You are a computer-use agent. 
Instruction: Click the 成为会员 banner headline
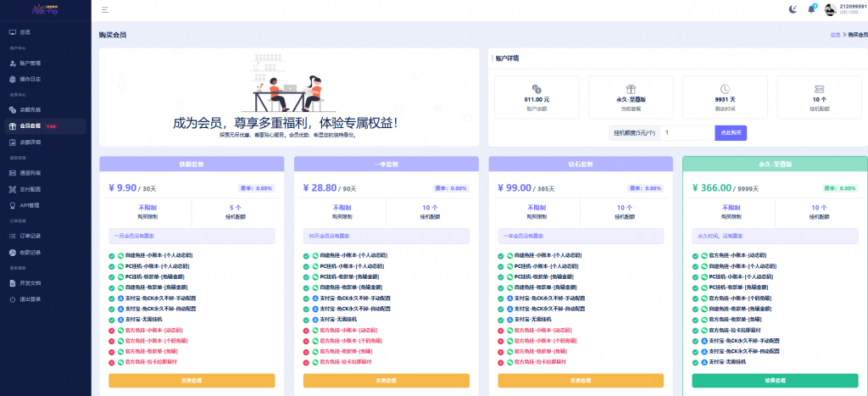pos(286,123)
